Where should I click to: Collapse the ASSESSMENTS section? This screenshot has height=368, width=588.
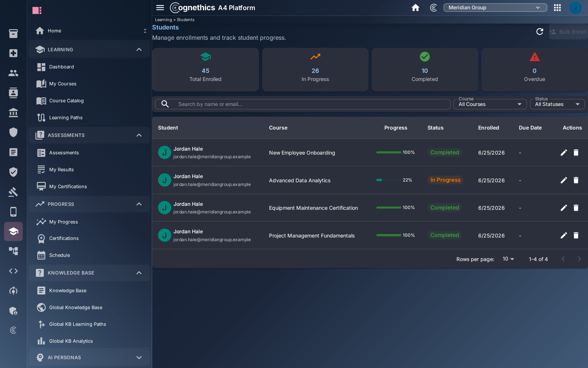coord(139,135)
